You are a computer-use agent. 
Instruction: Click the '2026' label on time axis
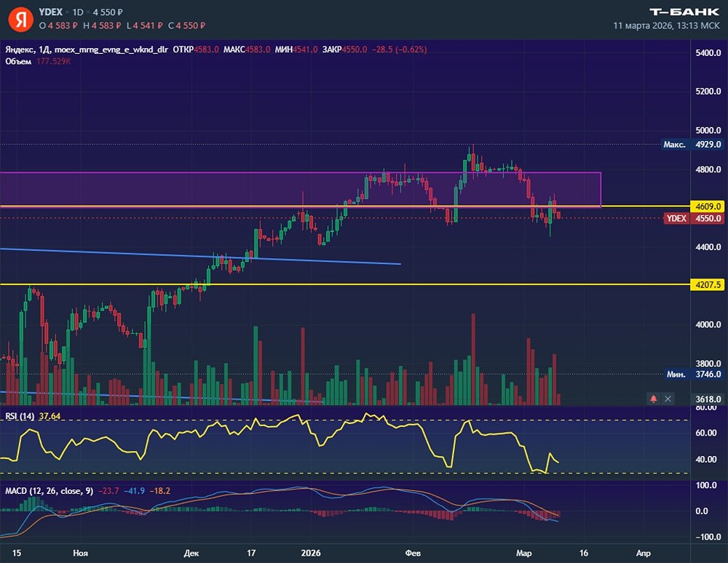point(311,553)
